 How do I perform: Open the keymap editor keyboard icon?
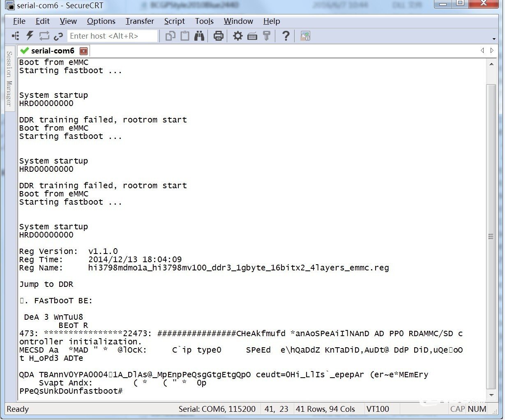(x=252, y=36)
